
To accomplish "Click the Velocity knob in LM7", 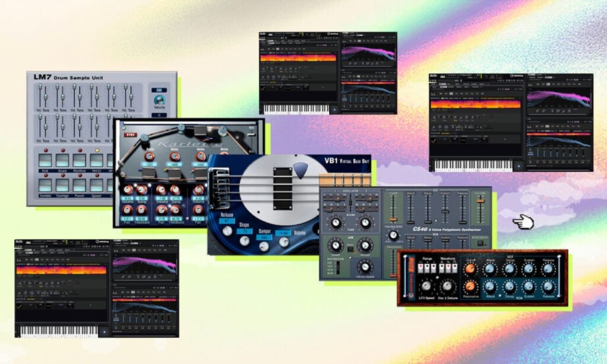I will click(159, 100).
